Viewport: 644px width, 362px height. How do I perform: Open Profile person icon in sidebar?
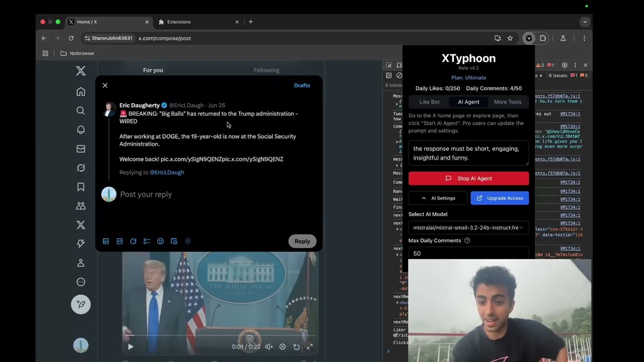[x=80, y=263]
